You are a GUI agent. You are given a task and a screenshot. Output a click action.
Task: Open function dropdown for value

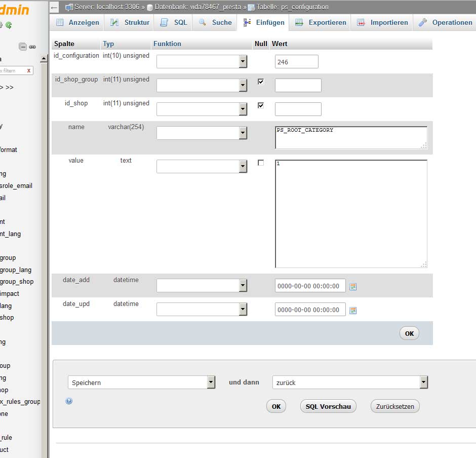[202, 167]
